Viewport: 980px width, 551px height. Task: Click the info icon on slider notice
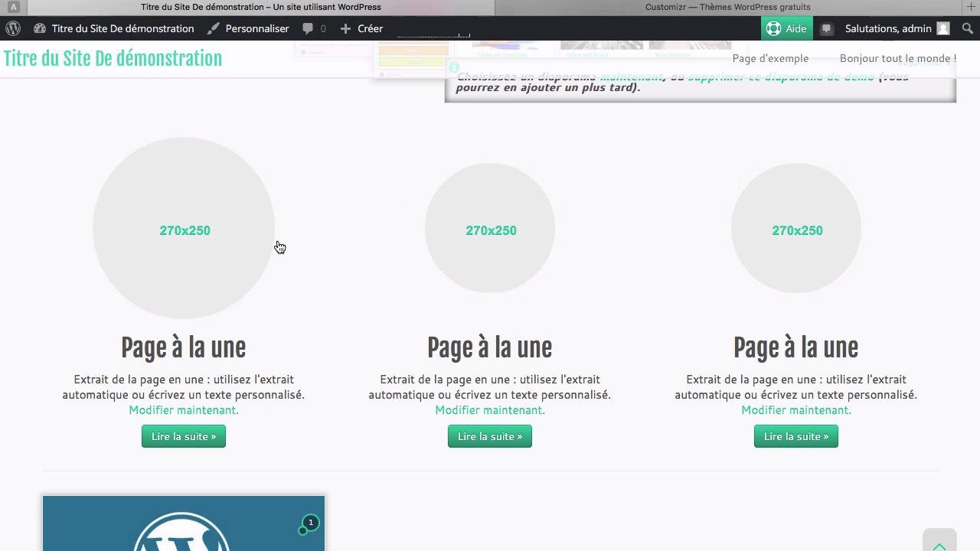(454, 67)
